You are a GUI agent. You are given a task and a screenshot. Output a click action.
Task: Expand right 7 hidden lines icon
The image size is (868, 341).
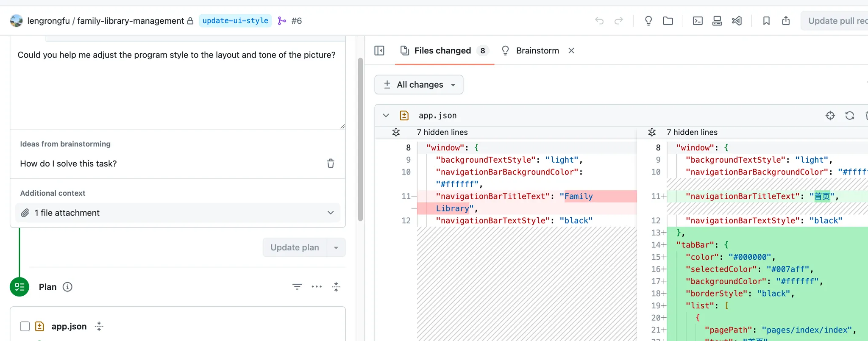[x=652, y=132]
